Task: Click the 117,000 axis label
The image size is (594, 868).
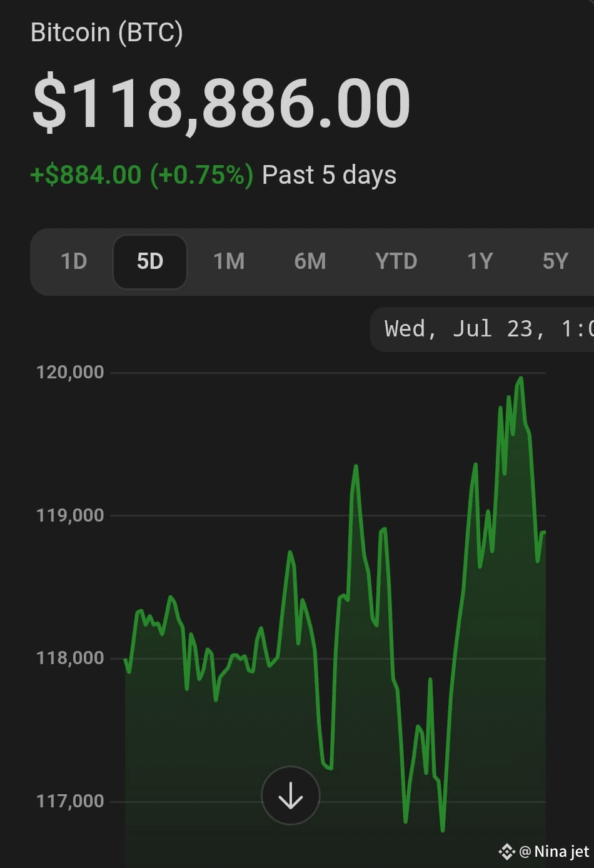Action: (x=70, y=801)
